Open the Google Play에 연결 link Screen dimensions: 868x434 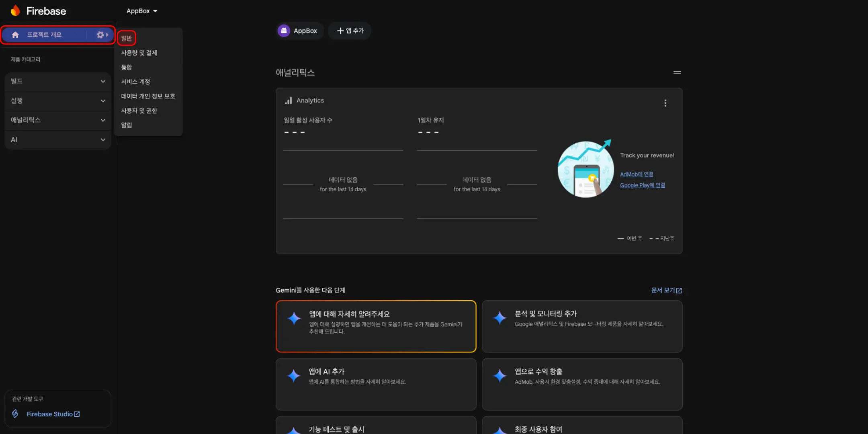coord(643,185)
